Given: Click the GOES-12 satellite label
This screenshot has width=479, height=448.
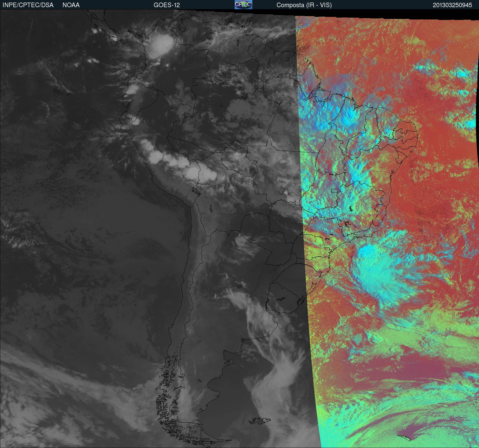Looking at the screenshot, I should [x=166, y=5].
